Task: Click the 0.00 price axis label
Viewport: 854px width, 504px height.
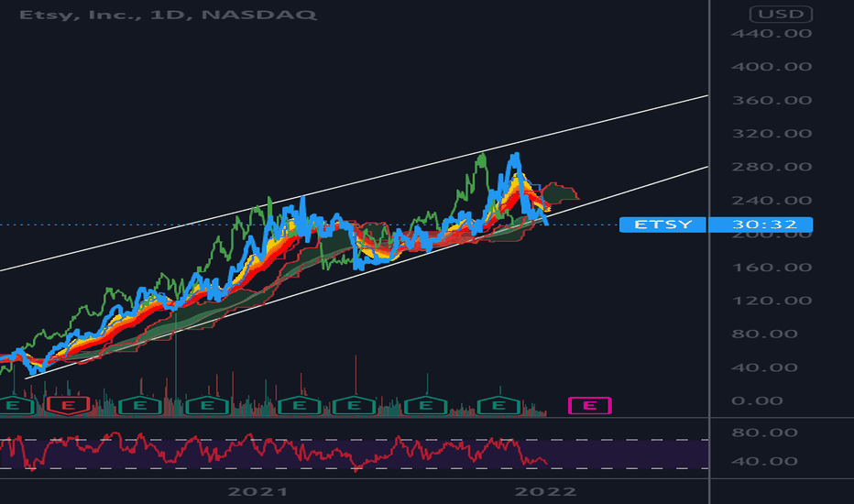Action: point(757,401)
